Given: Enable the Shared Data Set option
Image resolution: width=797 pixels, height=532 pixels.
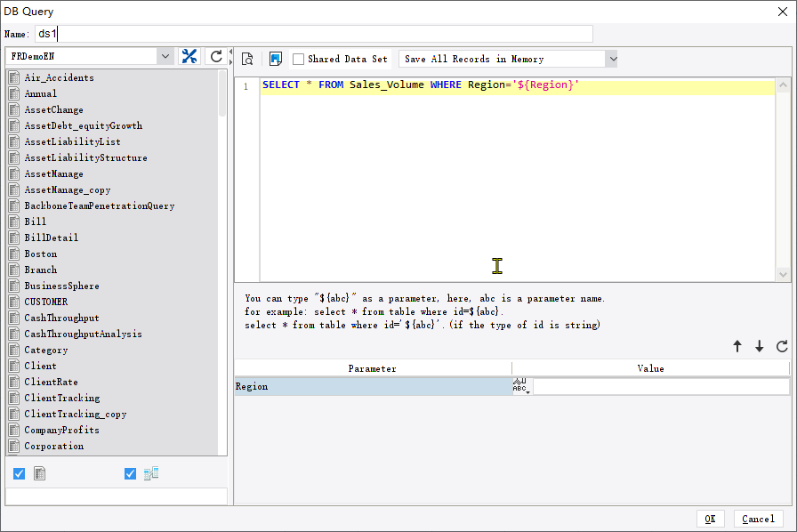Looking at the screenshot, I should pos(300,60).
